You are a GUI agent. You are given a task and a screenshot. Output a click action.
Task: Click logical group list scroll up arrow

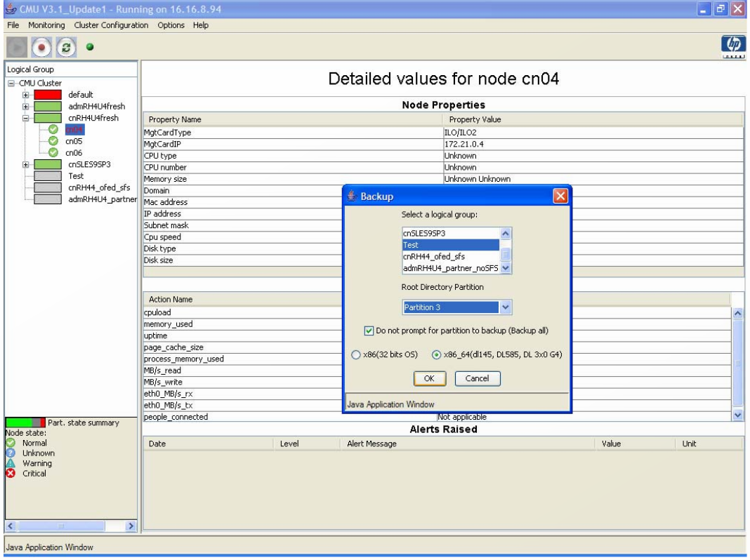506,233
